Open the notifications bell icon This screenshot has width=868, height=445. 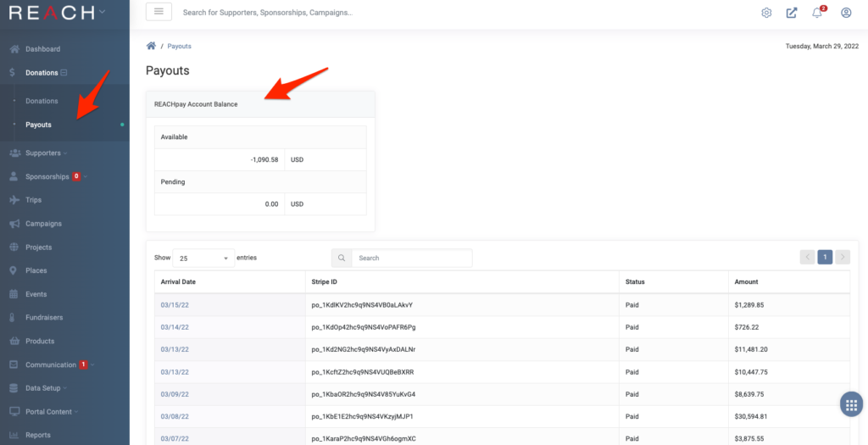817,13
